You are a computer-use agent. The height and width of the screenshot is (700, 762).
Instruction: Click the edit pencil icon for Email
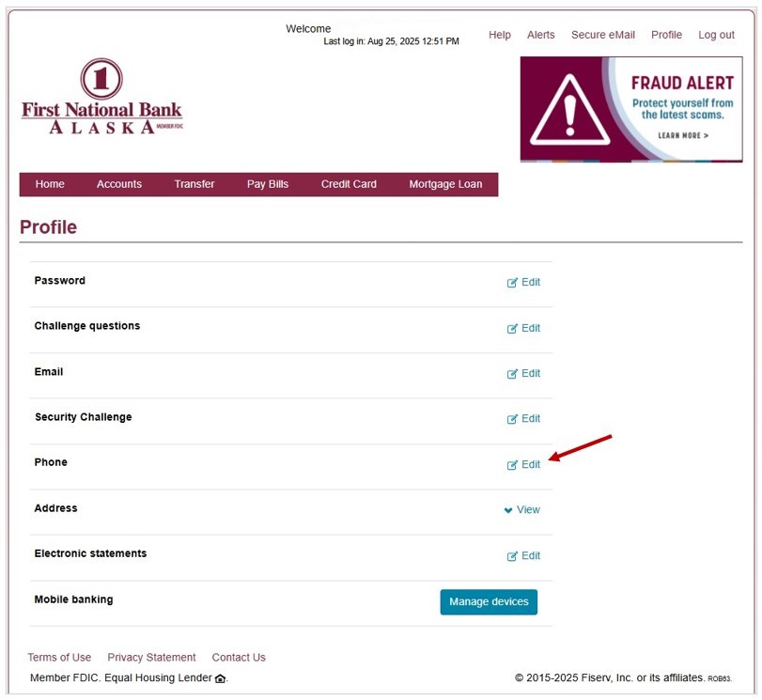512,374
